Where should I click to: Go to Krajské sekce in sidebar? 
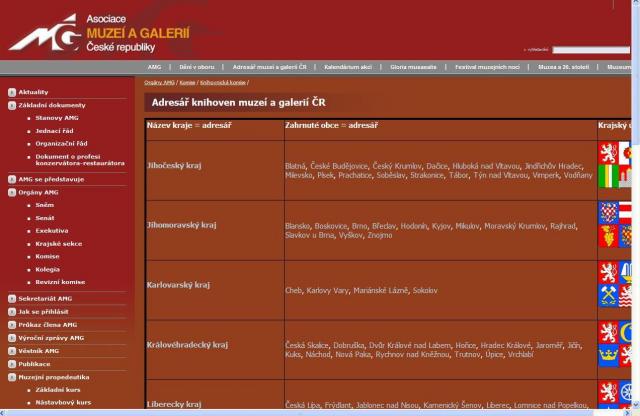click(58, 243)
